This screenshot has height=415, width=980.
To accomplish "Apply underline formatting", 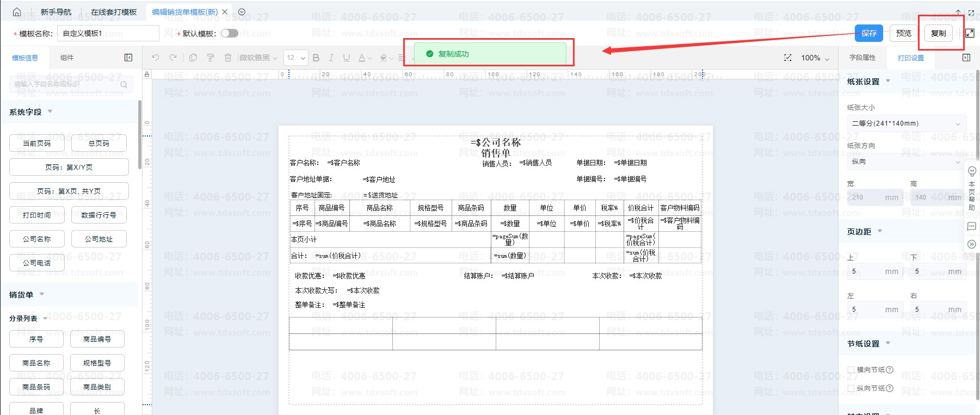I will pos(347,58).
